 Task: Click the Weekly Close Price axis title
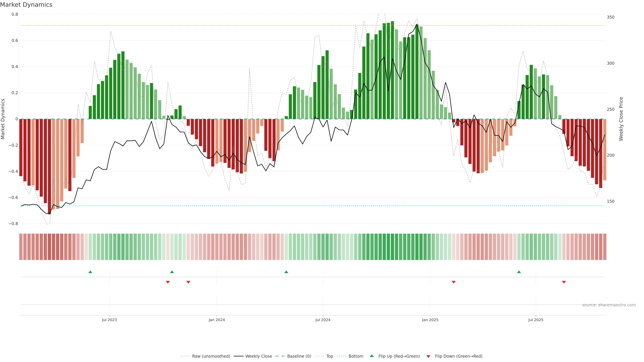(x=621, y=119)
